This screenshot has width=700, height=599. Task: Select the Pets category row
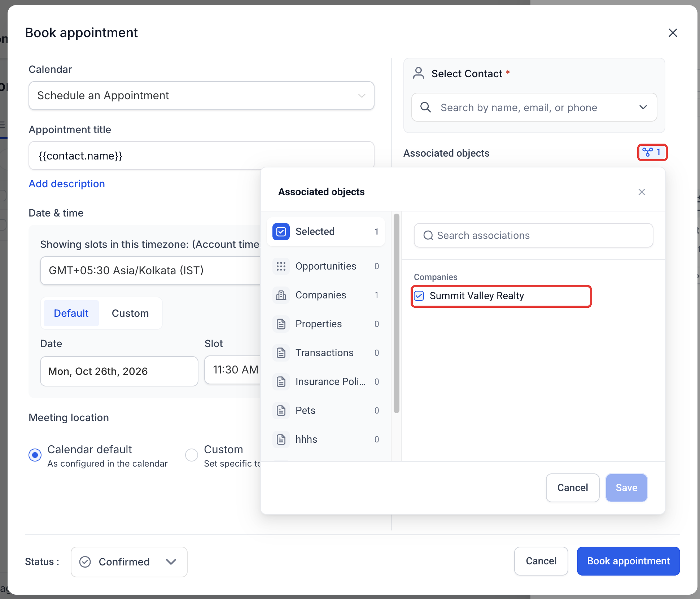click(x=326, y=411)
